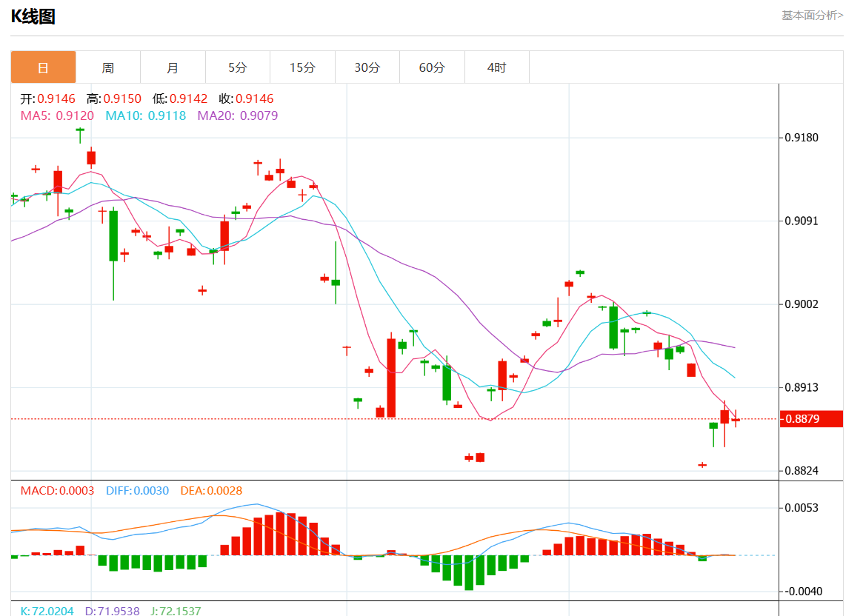Click the 收 closing price readout
Screen dimensions: 863x616
click(x=246, y=98)
